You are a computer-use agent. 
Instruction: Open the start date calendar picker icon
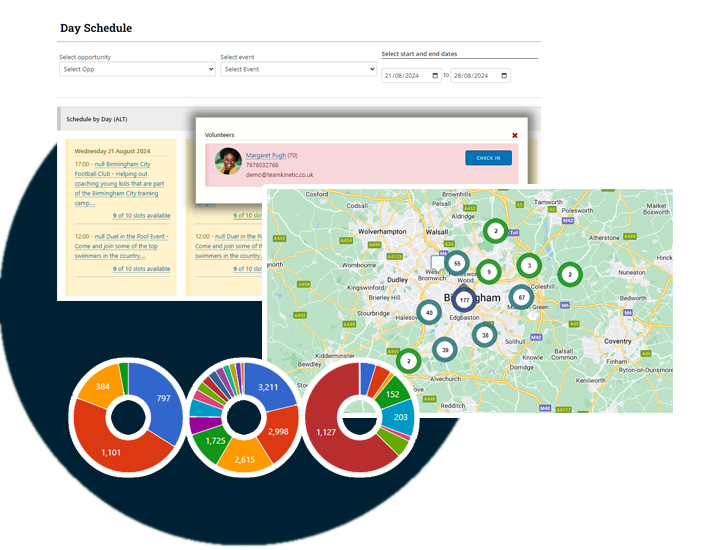pos(434,76)
